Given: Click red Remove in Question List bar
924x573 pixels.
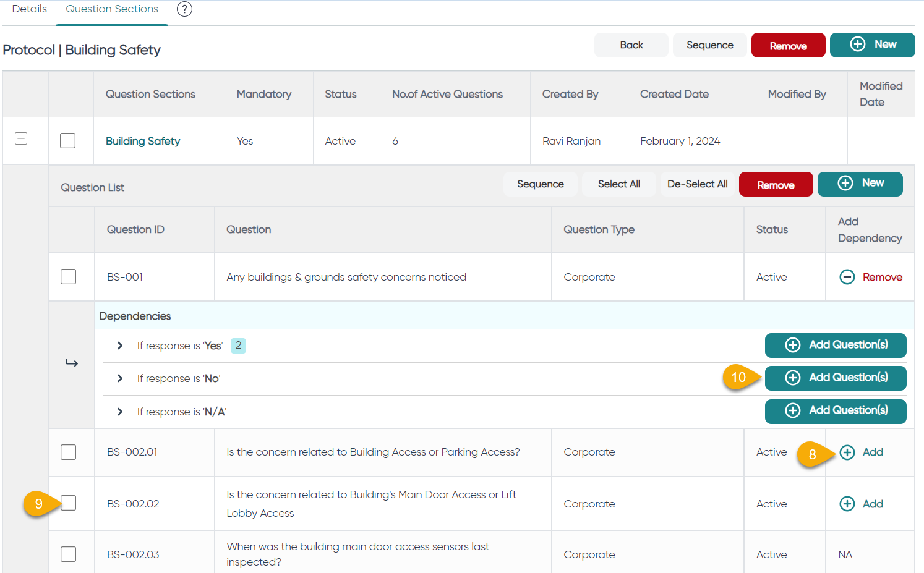Looking at the screenshot, I should [776, 184].
